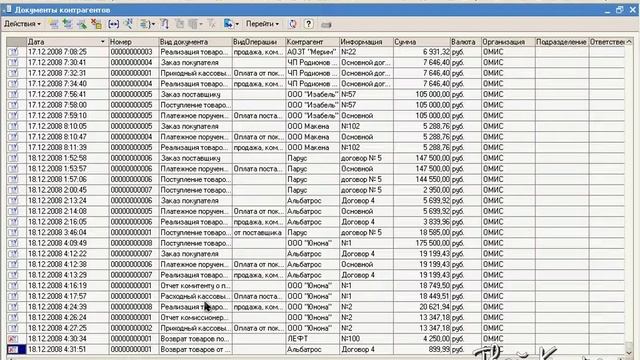Expand the filter icon's dropdown arrow
Screen dimensions: 640x360
click(x=153, y=24)
